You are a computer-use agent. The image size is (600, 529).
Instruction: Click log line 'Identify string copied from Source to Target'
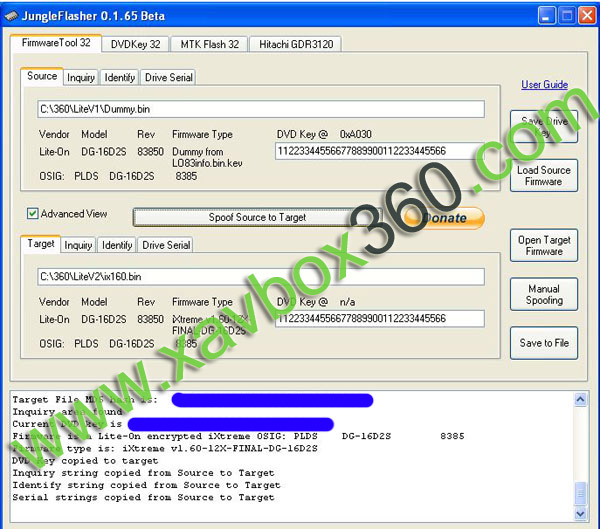(146, 485)
